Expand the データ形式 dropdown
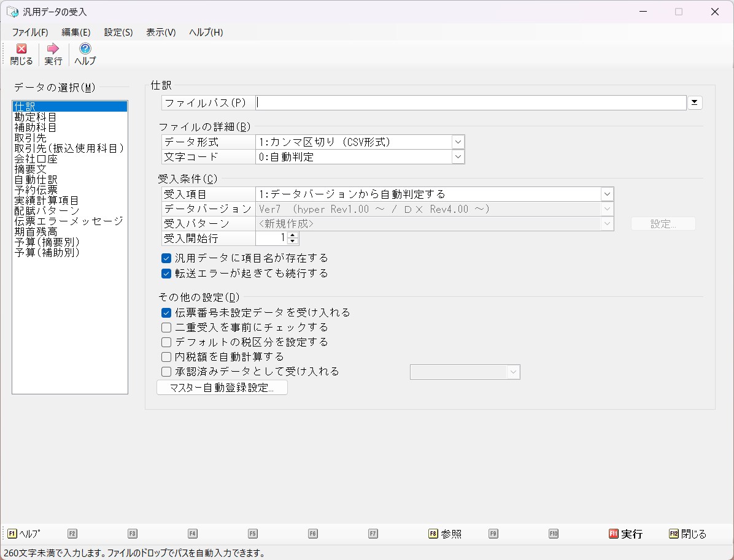The width and height of the screenshot is (734, 560). [458, 142]
